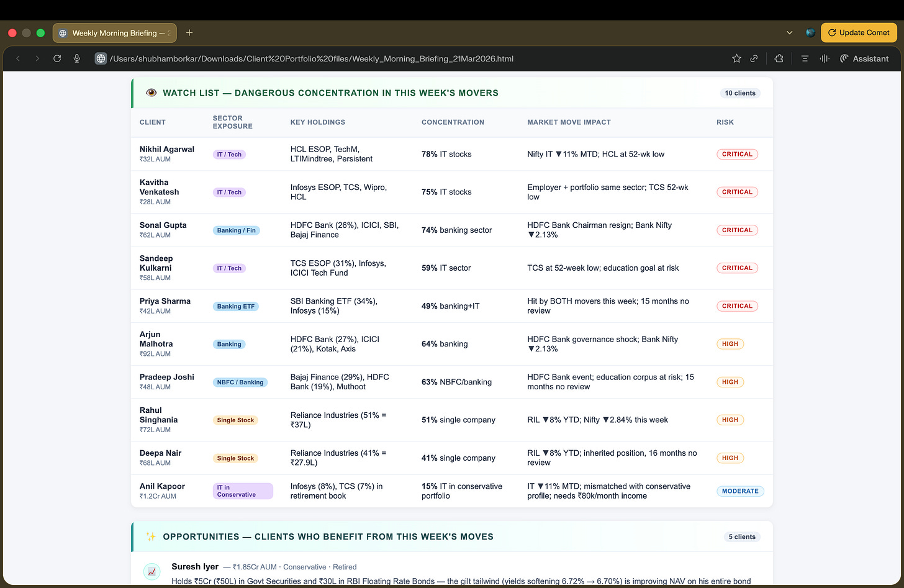The height and width of the screenshot is (588, 904).
Task: Click the eye icon in Watch List header
Action: coord(151,93)
